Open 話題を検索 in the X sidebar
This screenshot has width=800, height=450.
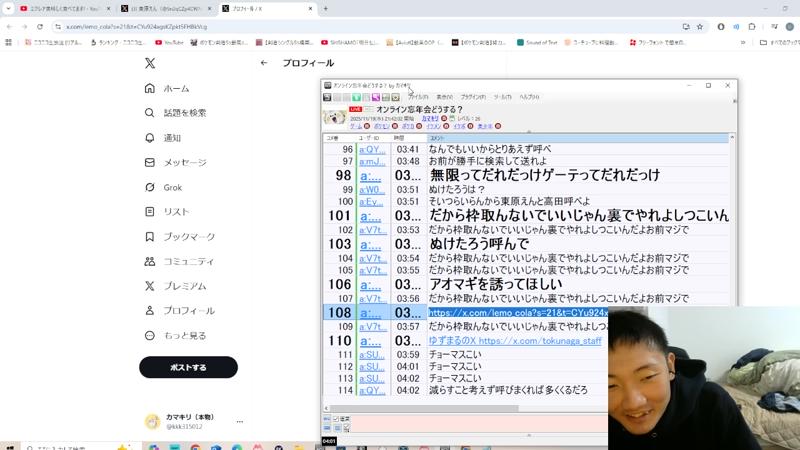[176, 113]
